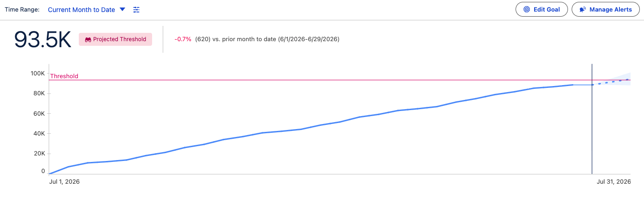Click the megaphone icon in Manage Alerts
Image resolution: width=644 pixels, height=198 pixels.
[x=583, y=9]
